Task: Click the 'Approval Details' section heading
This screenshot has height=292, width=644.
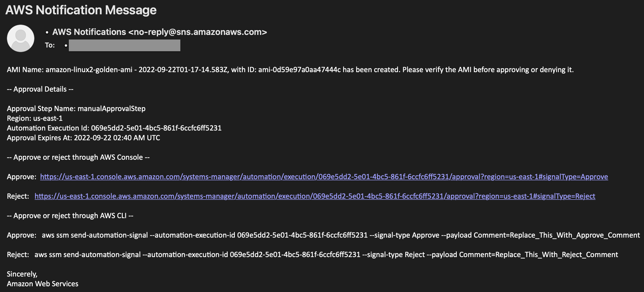Action: [x=40, y=89]
